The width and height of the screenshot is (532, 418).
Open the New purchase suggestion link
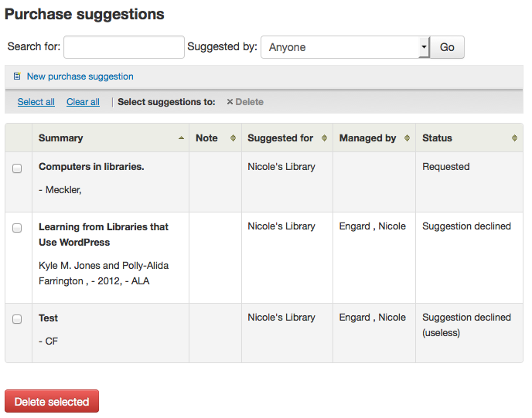[x=80, y=76]
